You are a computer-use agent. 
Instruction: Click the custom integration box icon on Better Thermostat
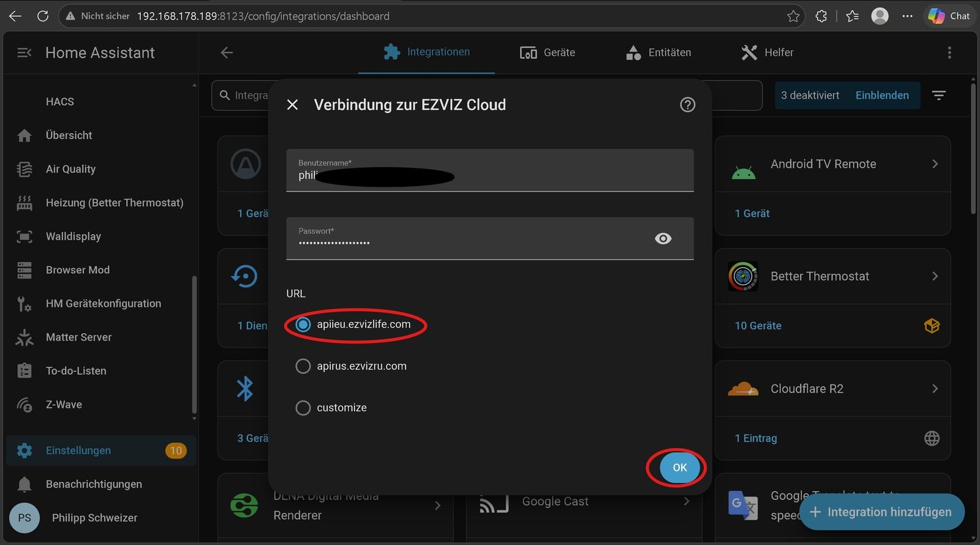coord(932,326)
